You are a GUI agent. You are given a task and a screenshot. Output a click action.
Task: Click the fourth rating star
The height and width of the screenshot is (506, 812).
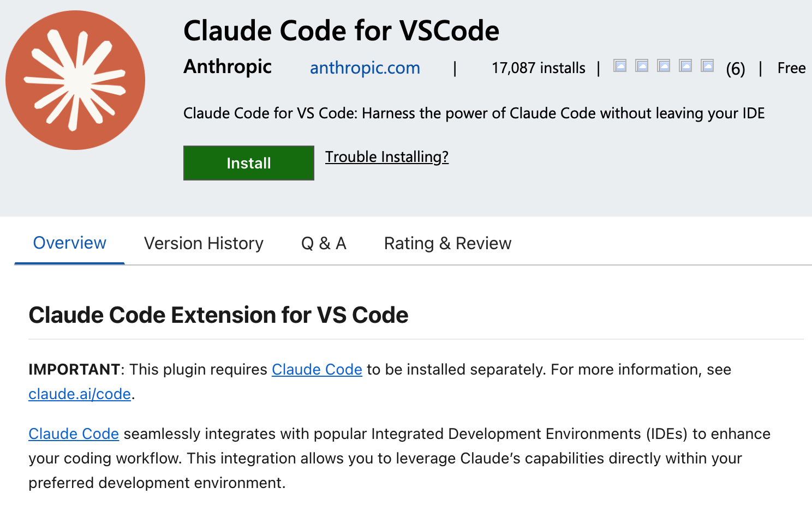point(685,65)
